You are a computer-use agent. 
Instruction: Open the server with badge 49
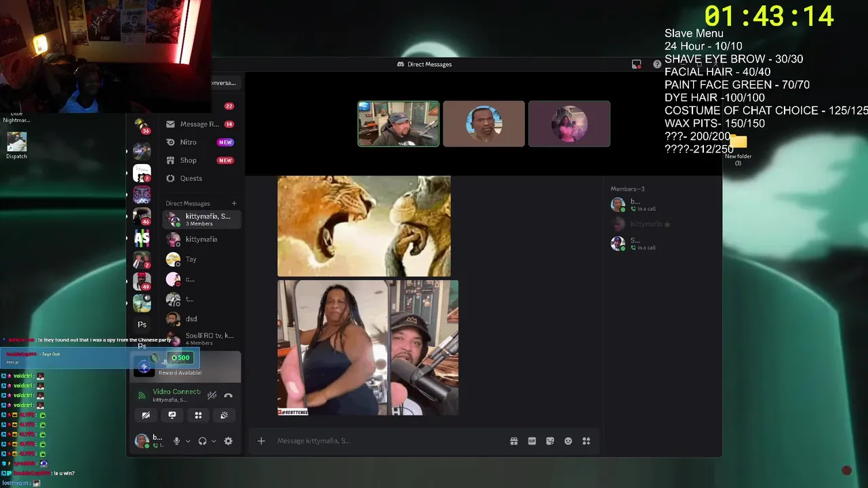(x=142, y=281)
